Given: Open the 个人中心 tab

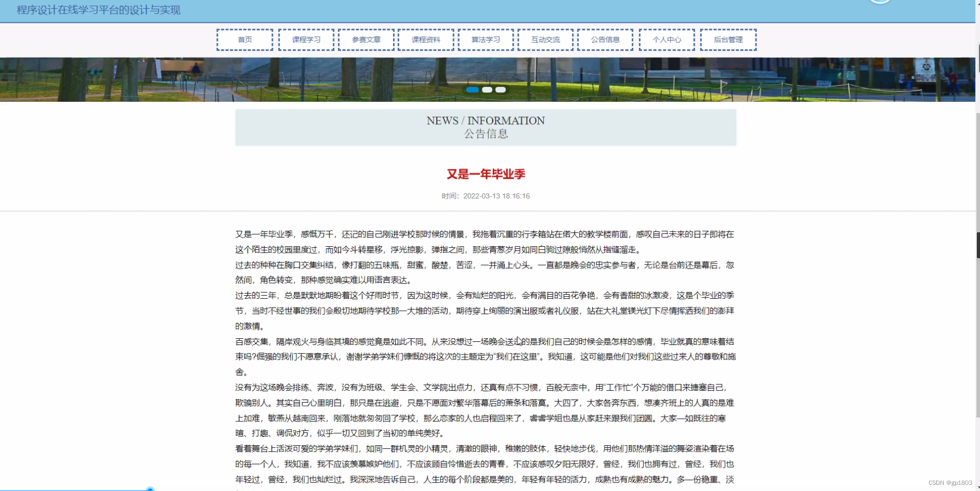Looking at the screenshot, I should [x=667, y=39].
